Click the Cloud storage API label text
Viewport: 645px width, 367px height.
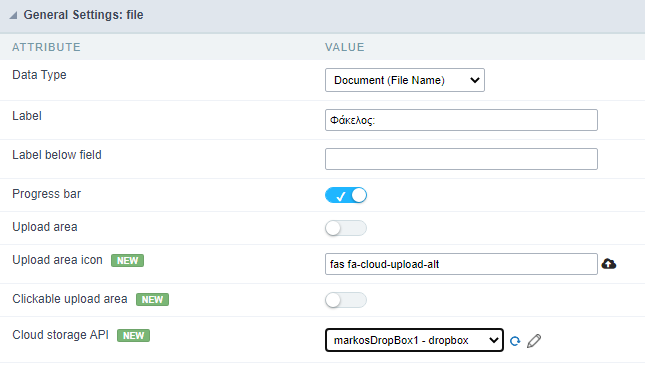pyautogui.click(x=60, y=335)
